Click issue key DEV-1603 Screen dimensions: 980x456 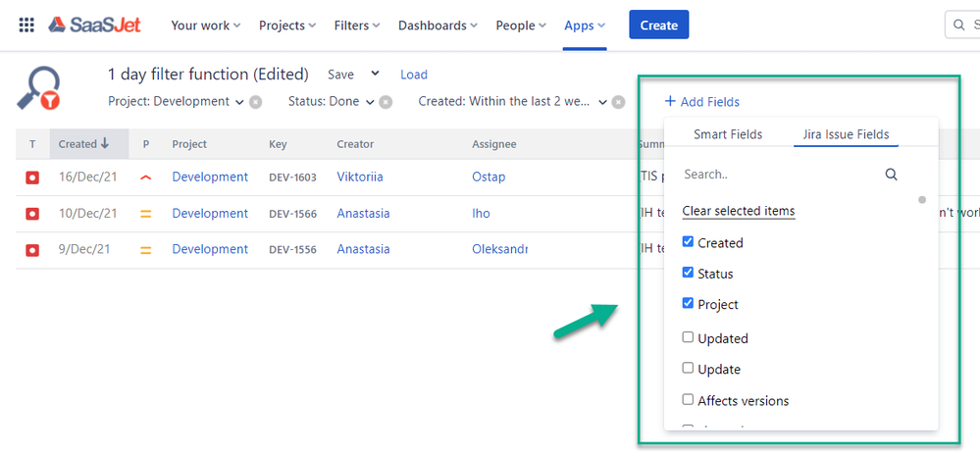tap(292, 177)
